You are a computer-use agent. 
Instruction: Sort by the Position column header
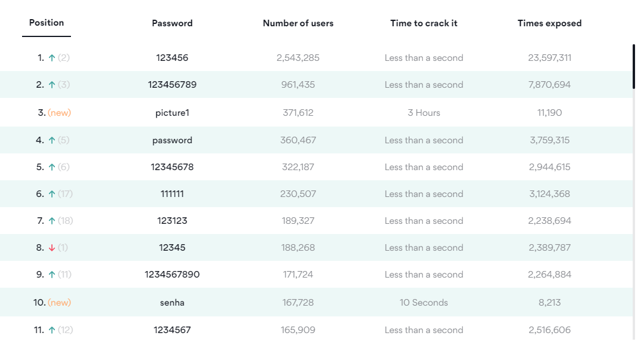tap(47, 23)
